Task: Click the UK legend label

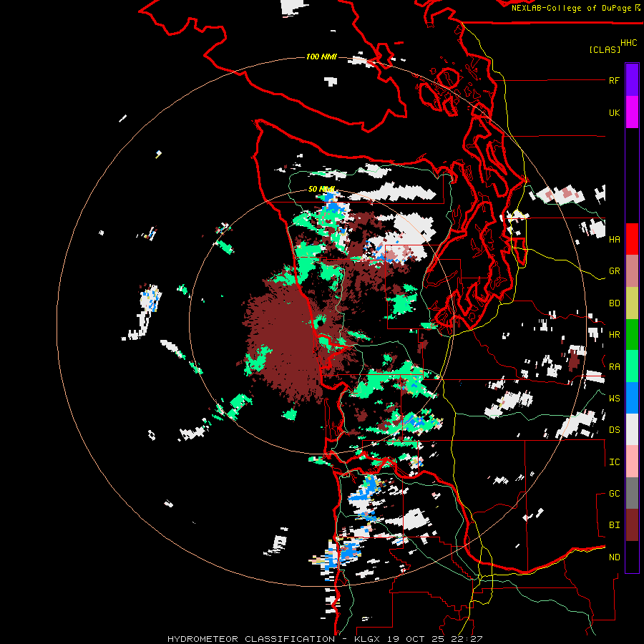Action: 614,112
